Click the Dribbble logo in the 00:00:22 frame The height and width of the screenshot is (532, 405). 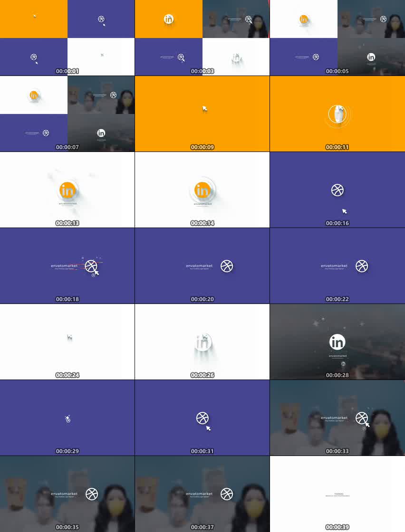click(x=362, y=266)
